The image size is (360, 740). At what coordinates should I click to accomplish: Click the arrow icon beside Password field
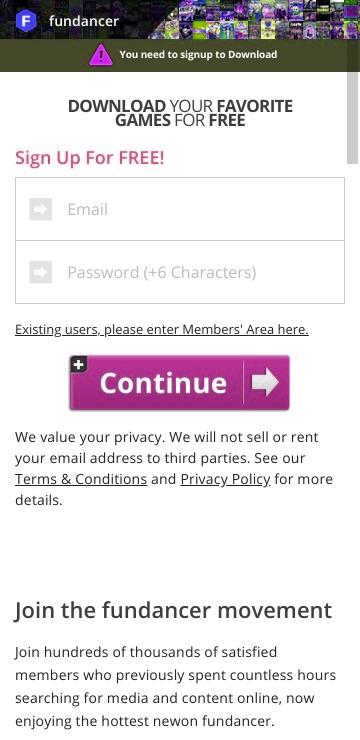coord(41,272)
